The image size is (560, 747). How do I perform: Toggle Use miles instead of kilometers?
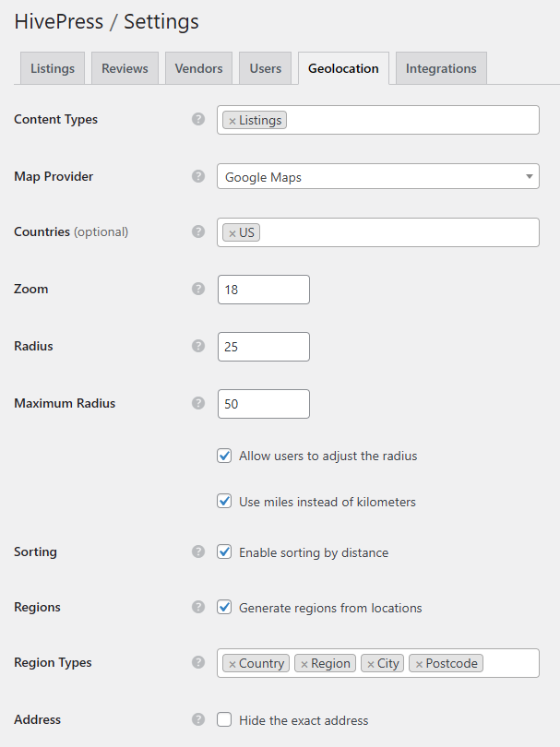tap(224, 502)
